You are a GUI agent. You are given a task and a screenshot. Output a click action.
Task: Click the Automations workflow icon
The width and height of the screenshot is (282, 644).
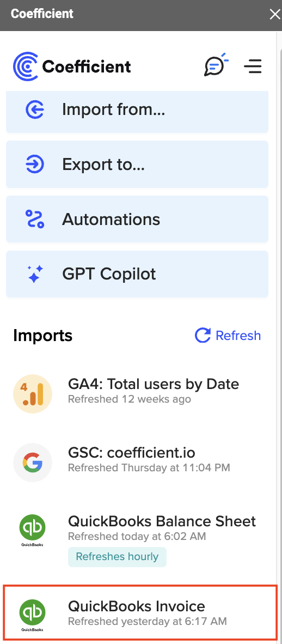coord(35,220)
